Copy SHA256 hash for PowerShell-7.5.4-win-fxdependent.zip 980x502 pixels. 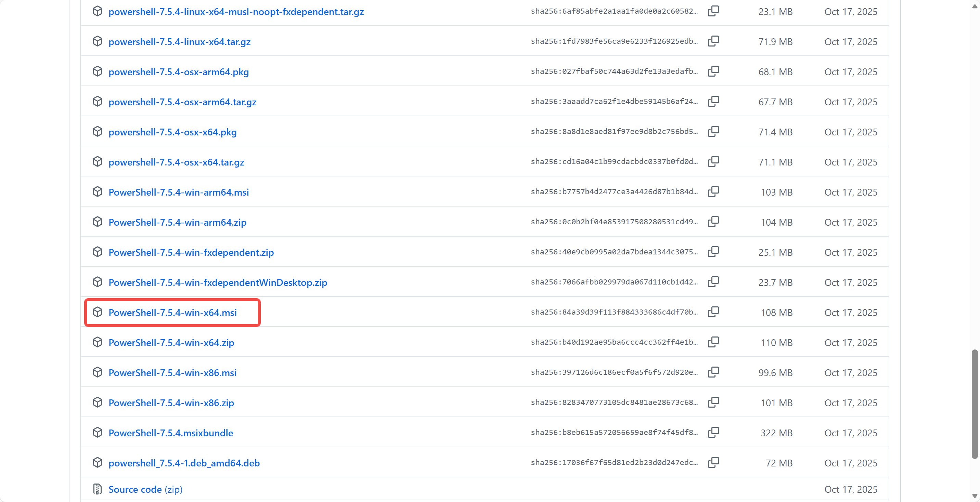click(x=713, y=252)
